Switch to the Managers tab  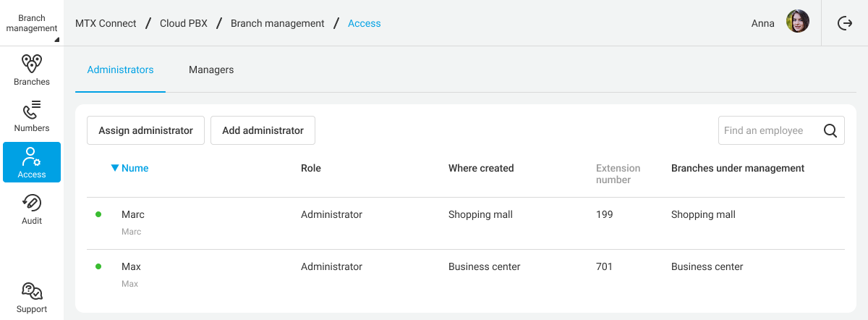(x=211, y=70)
